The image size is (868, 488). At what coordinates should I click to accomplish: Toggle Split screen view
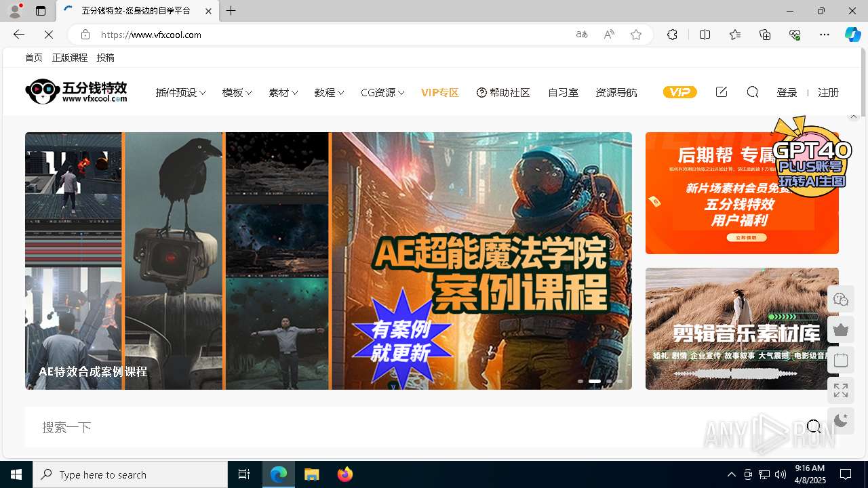click(705, 35)
